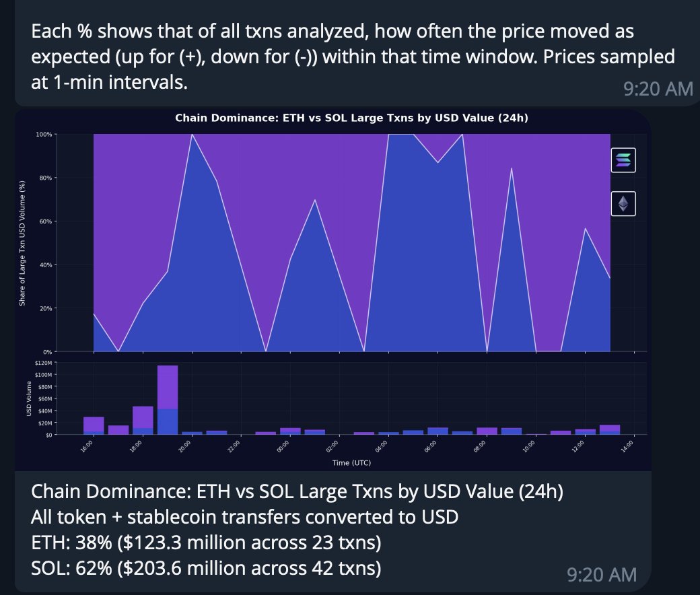Viewport: 700px width, 595px height.
Task: Click the timestamp on the first text message
Action: (x=658, y=89)
